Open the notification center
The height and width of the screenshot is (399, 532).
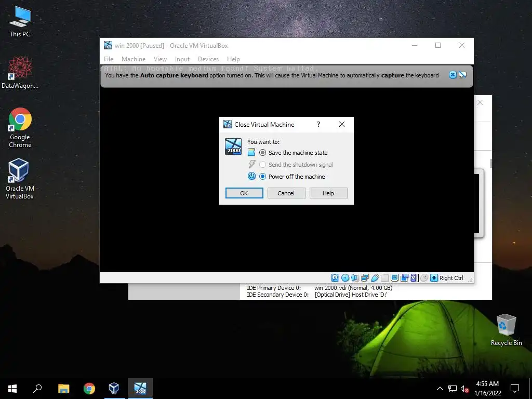515,389
